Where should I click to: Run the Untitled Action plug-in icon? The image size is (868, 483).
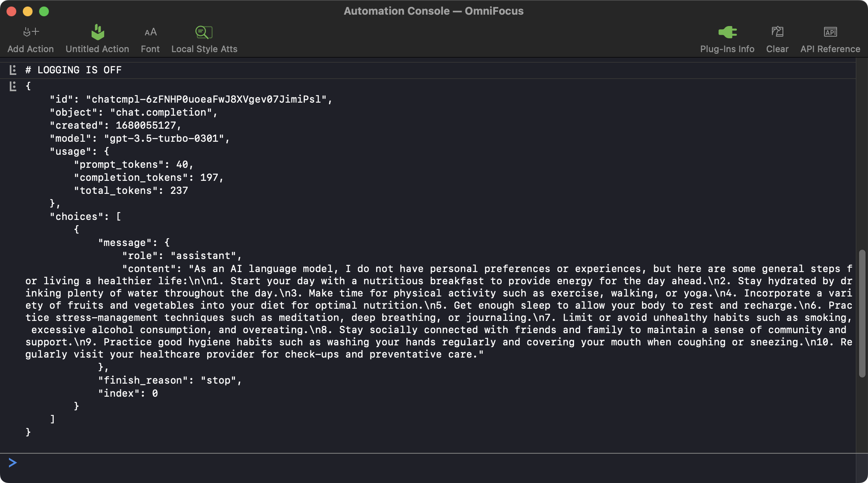(97, 32)
